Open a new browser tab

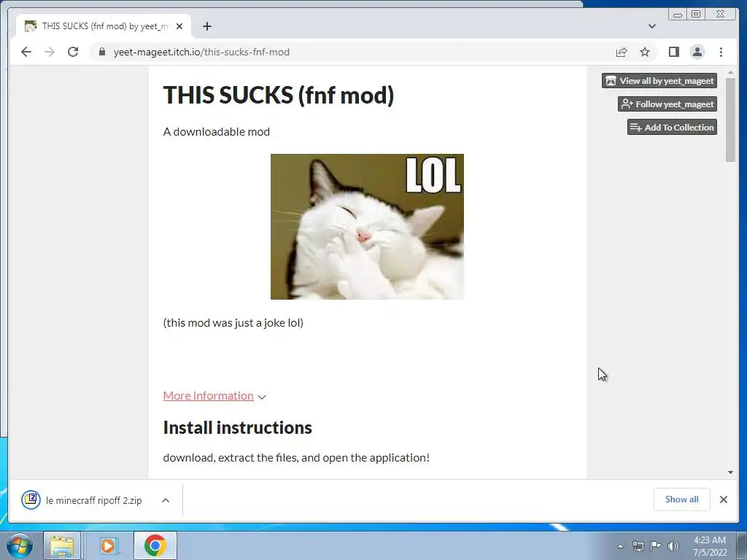(206, 26)
